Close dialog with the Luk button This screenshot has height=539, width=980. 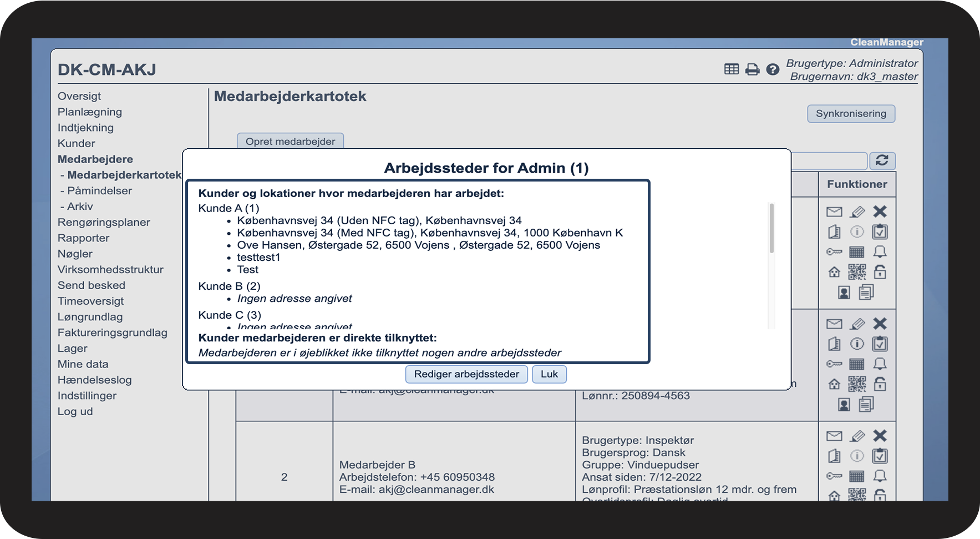[549, 374]
